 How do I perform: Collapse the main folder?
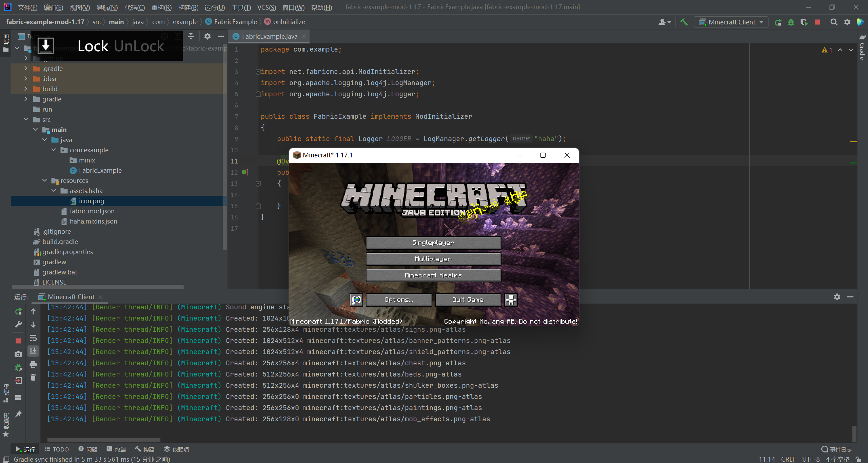point(35,130)
